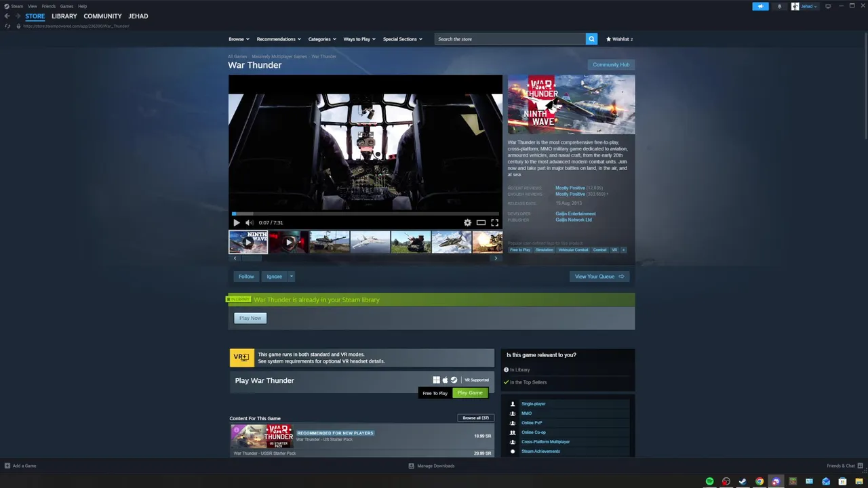Open notifications bell
868x488 pixels.
[778, 6]
